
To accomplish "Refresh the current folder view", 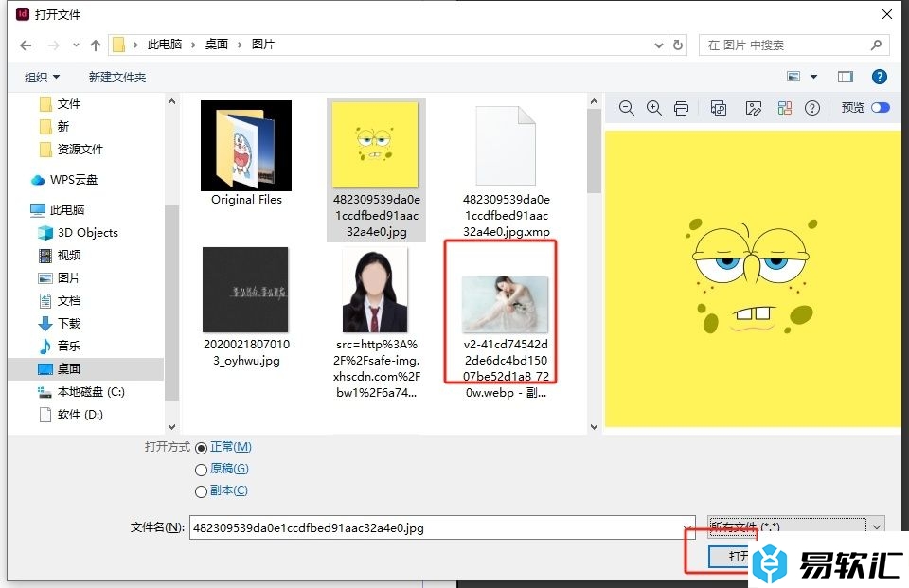I will (x=678, y=45).
